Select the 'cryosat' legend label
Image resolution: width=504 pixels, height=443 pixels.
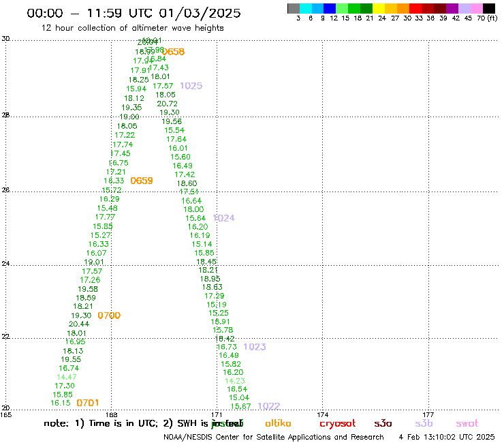338,424
